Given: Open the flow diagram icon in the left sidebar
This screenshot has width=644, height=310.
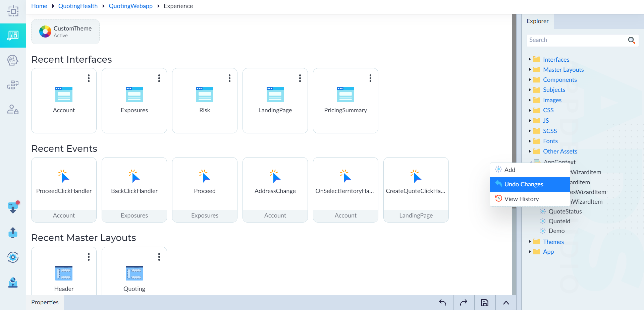Looking at the screenshot, I should [x=13, y=85].
